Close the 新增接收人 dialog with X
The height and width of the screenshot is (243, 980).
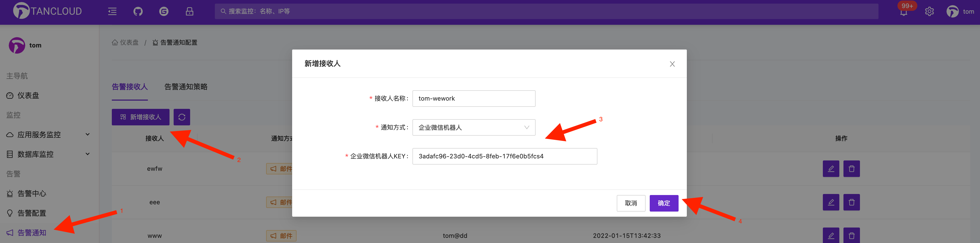click(x=672, y=64)
